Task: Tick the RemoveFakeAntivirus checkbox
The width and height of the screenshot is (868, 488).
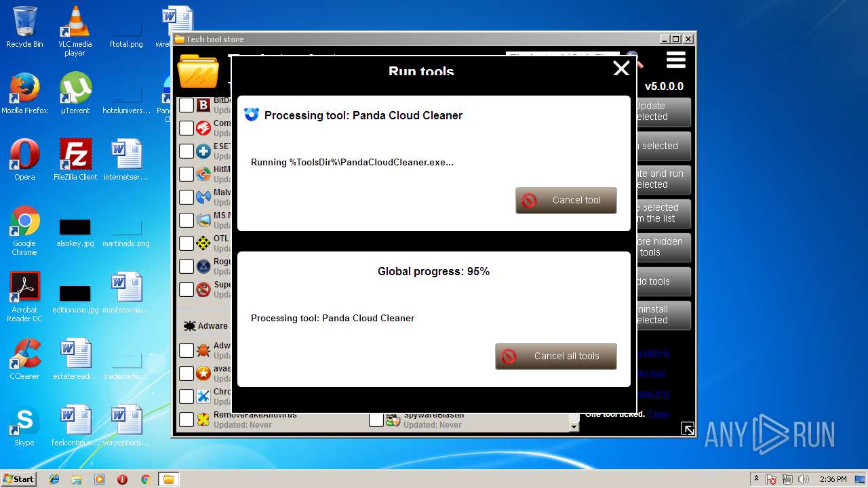Action: click(186, 420)
